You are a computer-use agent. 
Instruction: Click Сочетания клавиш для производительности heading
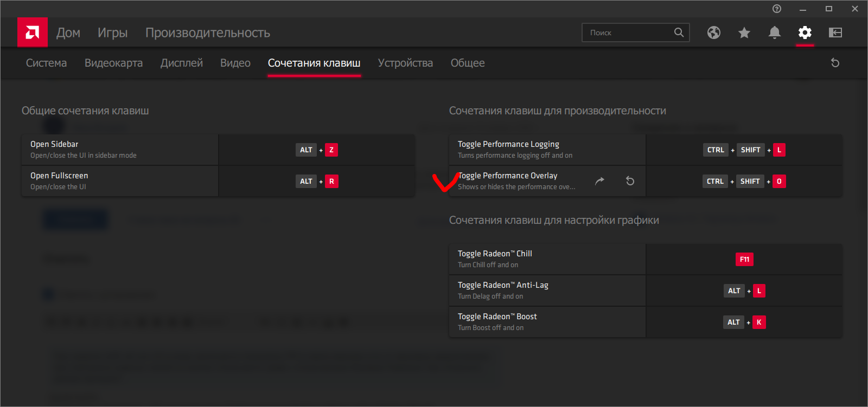coord(558,111)
